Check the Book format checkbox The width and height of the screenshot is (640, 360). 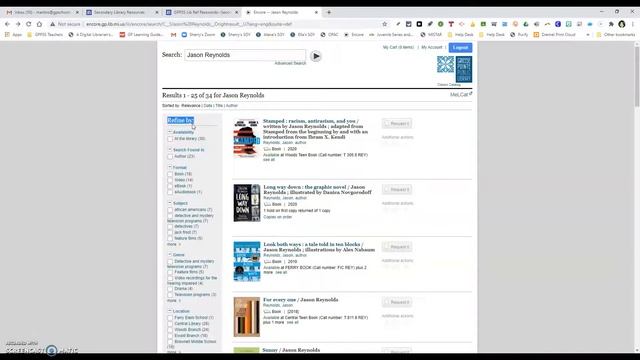[x=170, y=174]
